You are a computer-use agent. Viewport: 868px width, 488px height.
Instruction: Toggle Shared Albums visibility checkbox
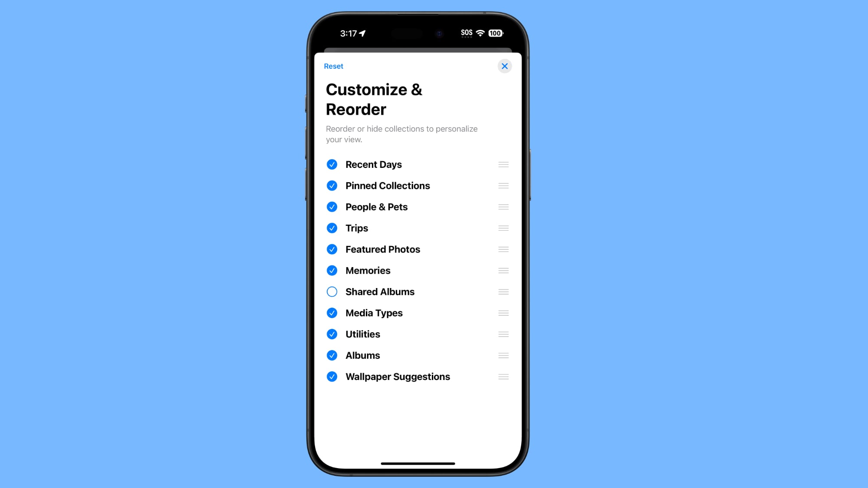click(332, 291)
